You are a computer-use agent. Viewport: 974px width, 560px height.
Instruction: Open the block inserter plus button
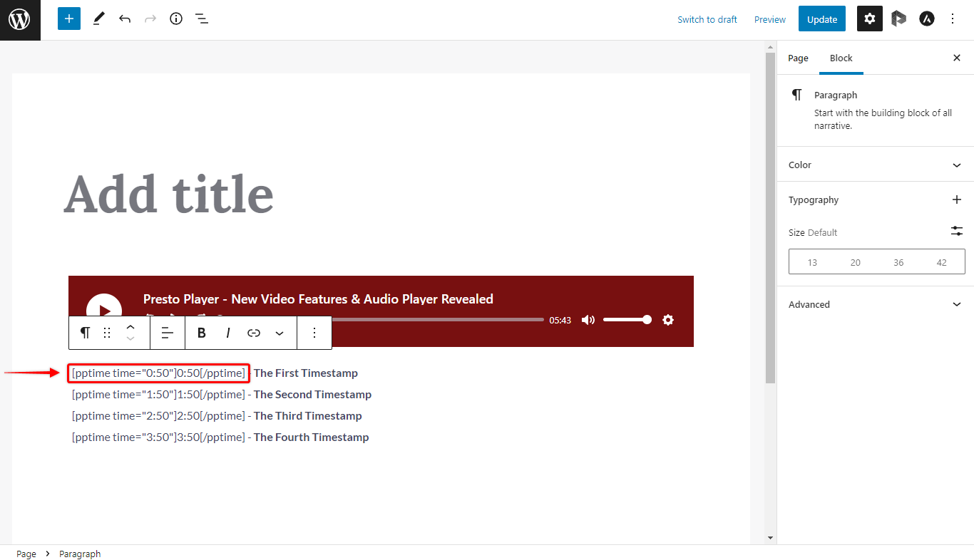pos(69,19)
